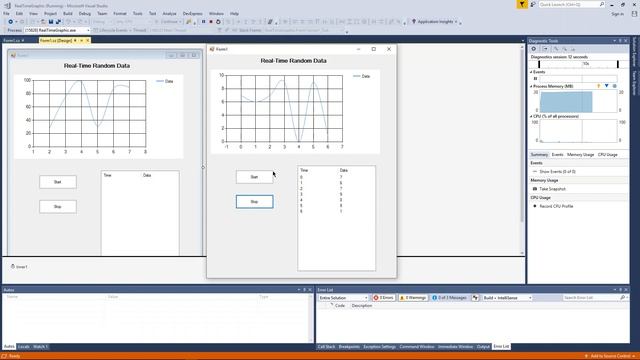Click the Take Snapshot link

click(x=553, y=189)
